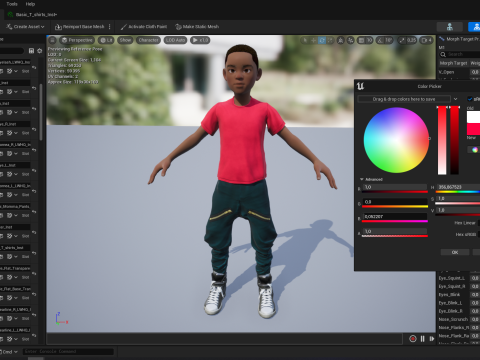
Task: Click Make Static Mesh button
Action: [197, 27]
